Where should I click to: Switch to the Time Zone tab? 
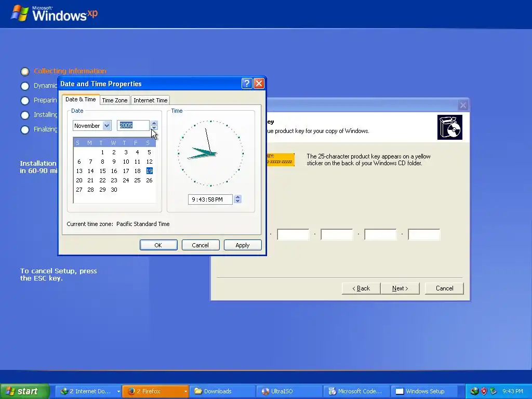point(115,100)
